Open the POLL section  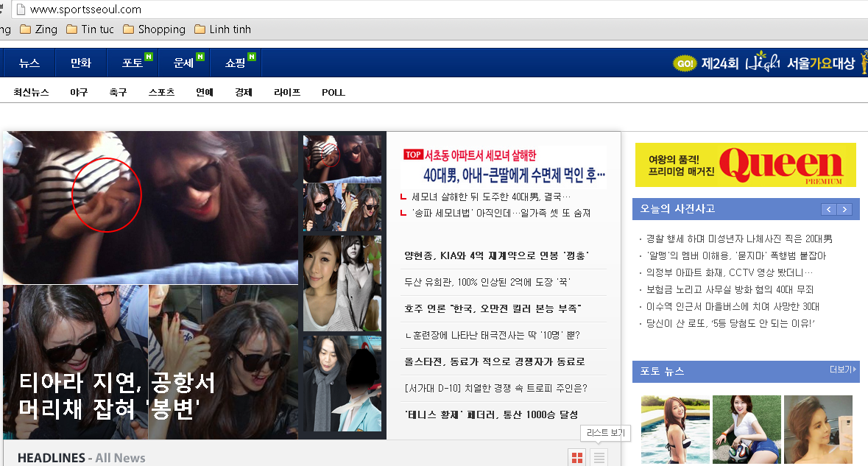pyautogui.click(x=333, y=93)
